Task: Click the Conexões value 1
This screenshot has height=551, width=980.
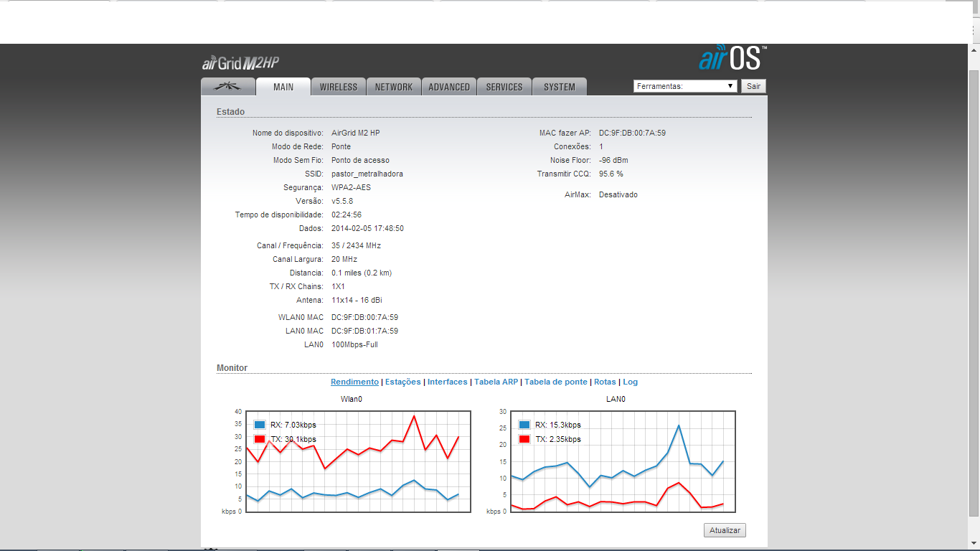Action: tap(601, 146)
